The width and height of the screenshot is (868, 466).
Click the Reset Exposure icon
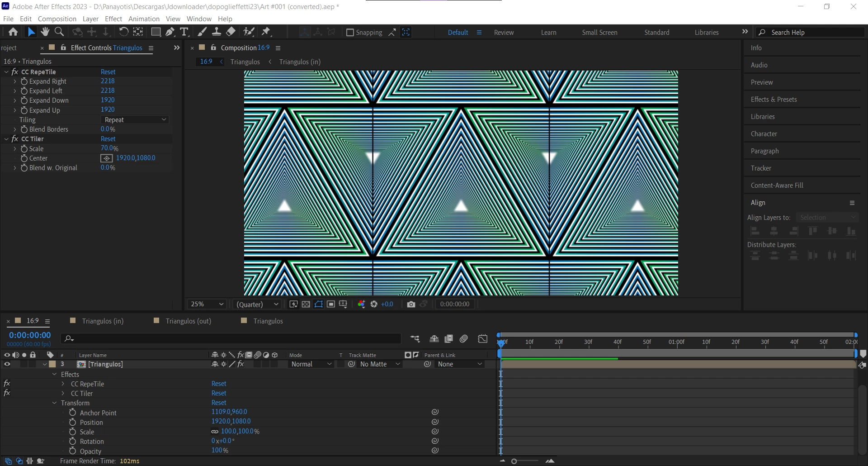click(x=374, y=304)
